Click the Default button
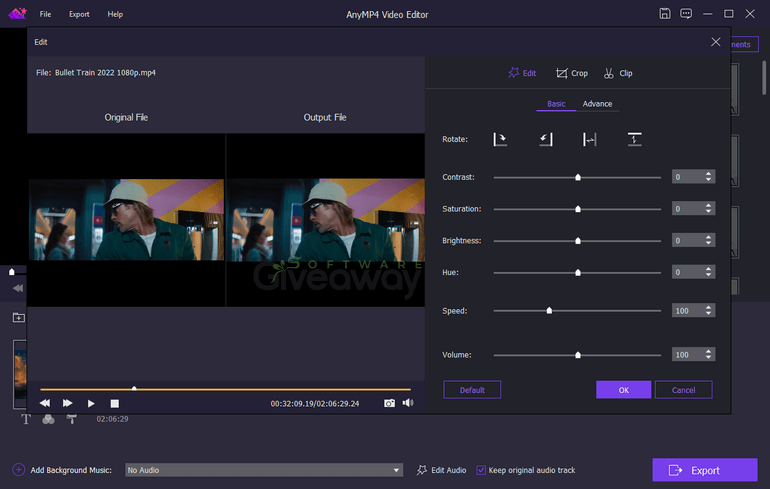 tap(472, 390)
